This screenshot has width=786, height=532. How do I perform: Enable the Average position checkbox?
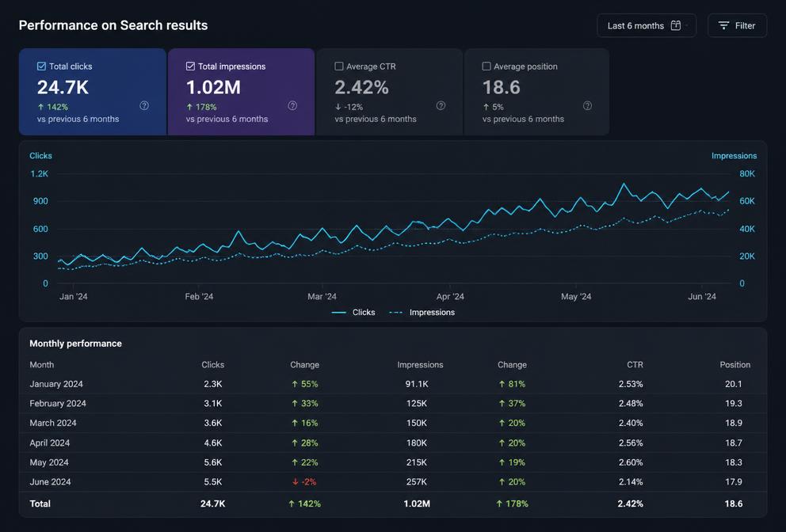coord(486,66)
